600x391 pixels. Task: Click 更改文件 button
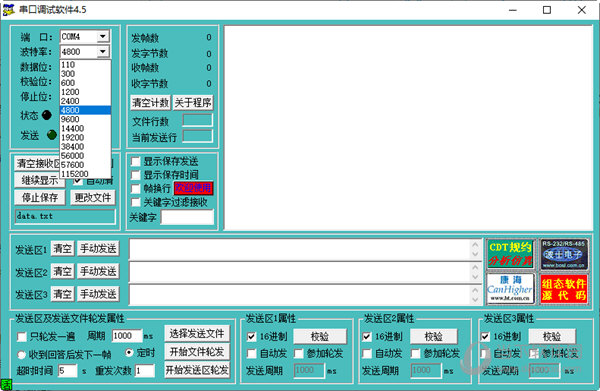click(x=93, y=198)
